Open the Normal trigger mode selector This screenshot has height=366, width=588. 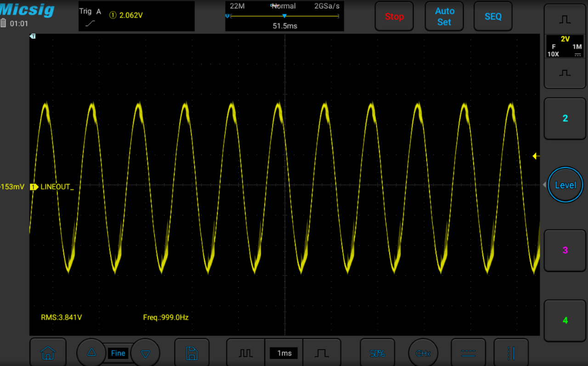point(283,6)
